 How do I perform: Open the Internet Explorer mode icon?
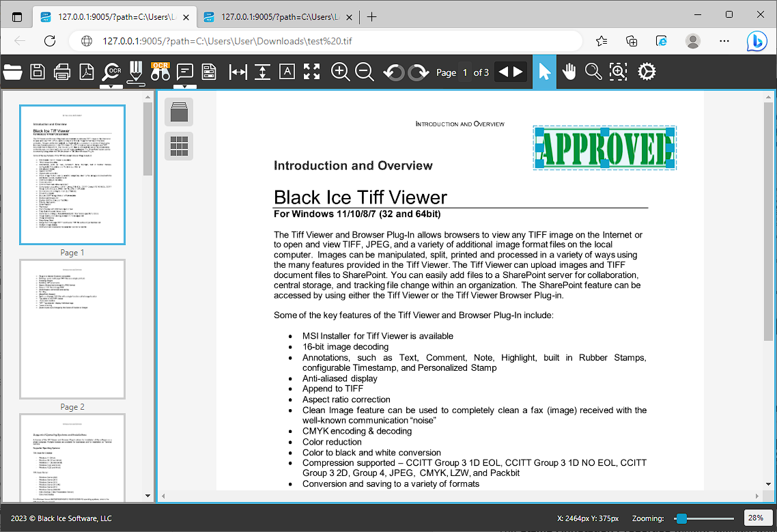tap(662, 41)
